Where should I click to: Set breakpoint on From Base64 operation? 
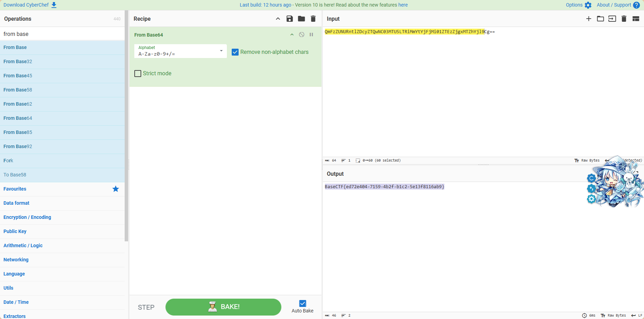[311, 35]
